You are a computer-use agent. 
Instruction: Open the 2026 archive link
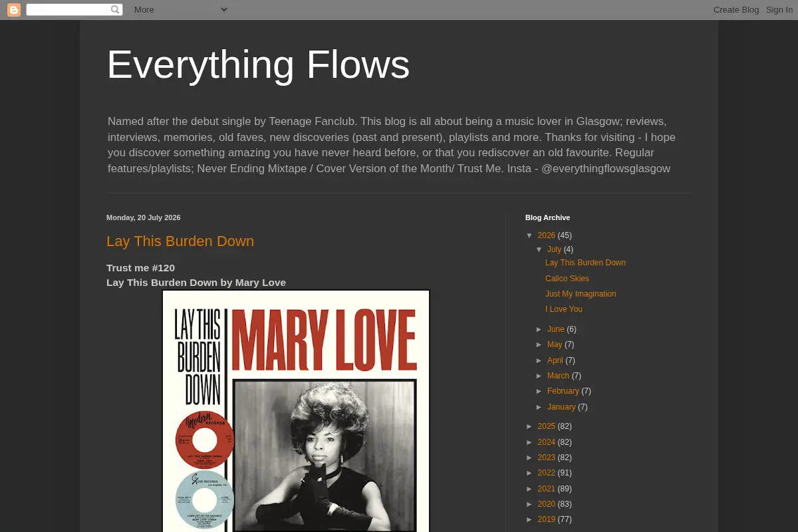coord(547,235)
